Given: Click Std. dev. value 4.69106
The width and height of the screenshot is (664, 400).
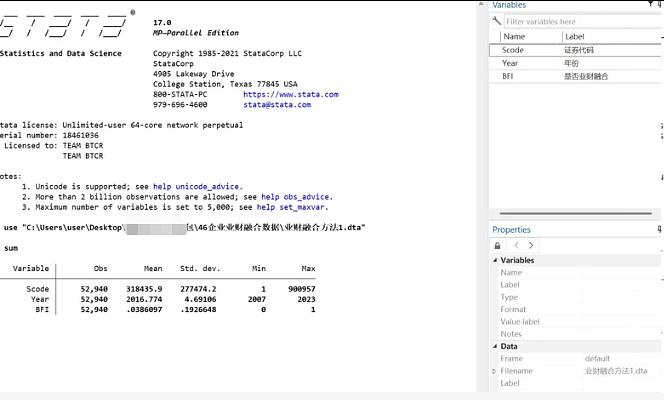Looking at the screenshot, I should coord(198,299).
